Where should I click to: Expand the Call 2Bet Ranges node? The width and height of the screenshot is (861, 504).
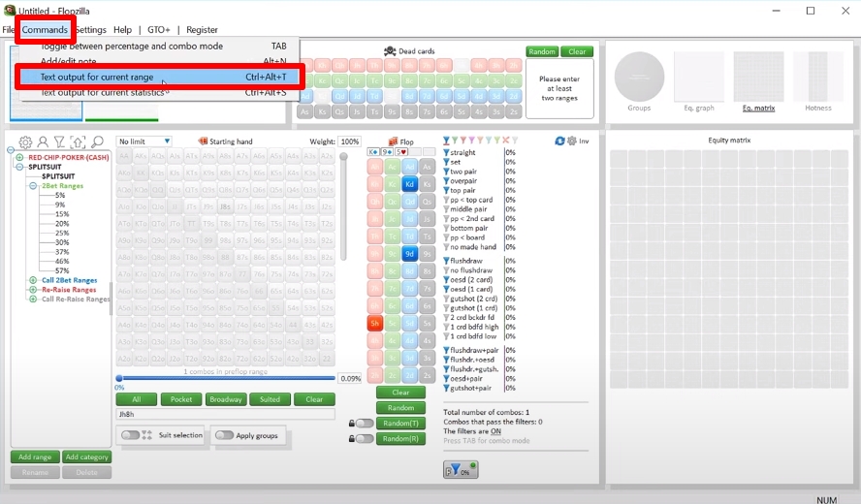pos(33,280)
